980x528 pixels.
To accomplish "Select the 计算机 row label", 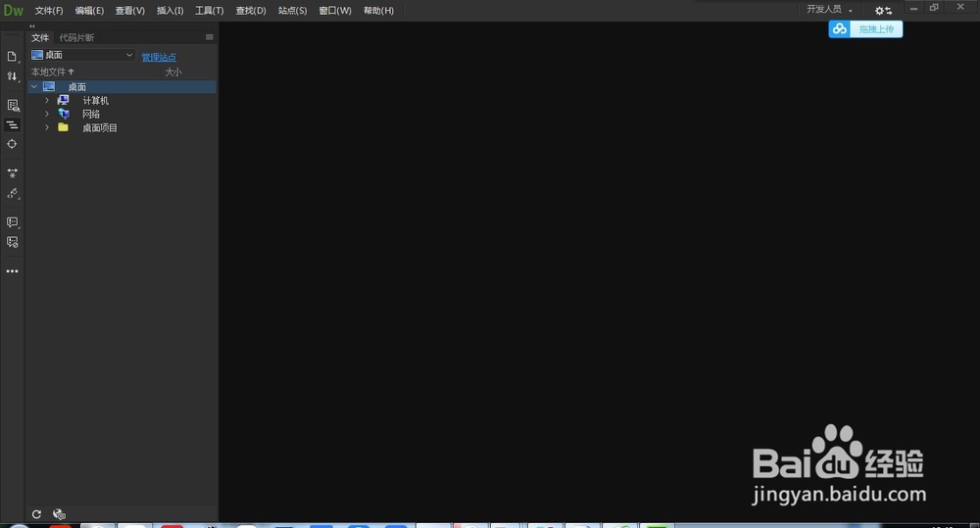I will point(96,100).
